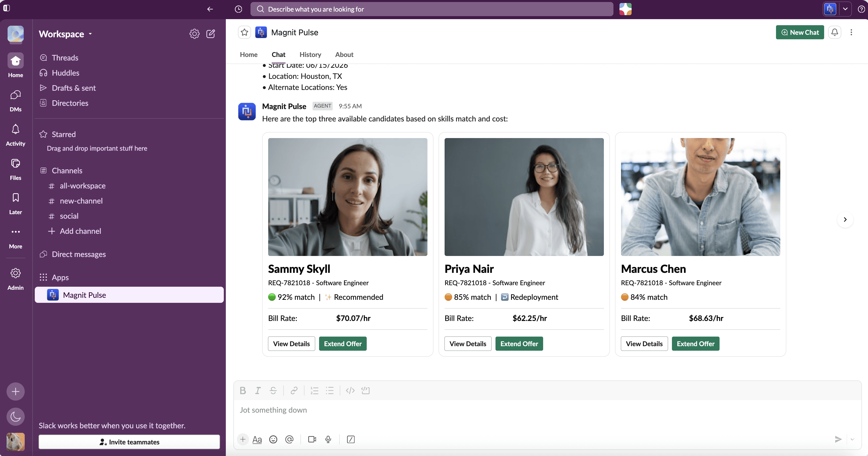Insert a link in the message
Viewport: 868px width, 456px height.
294,390
